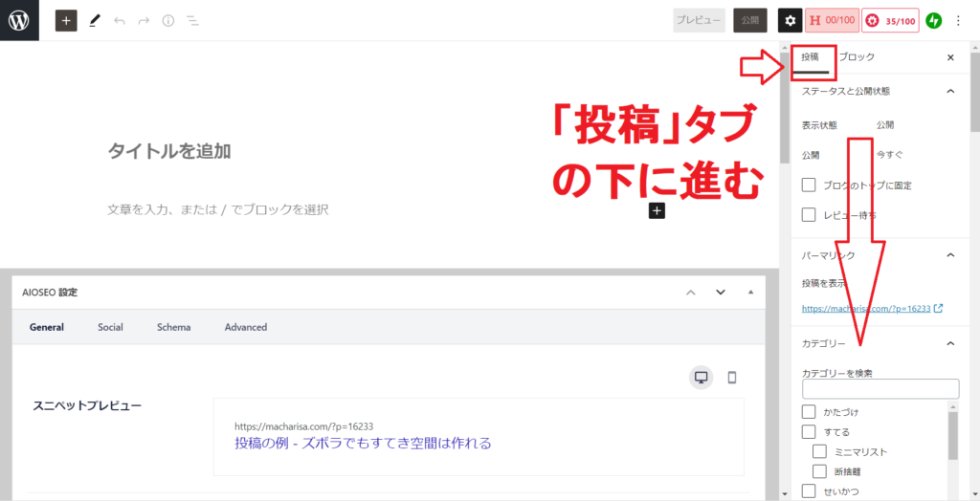The width and height of the screenshot is (980, 501).
Task: Check the ミニマリスト category checkbox
Action: click(820, 451)
